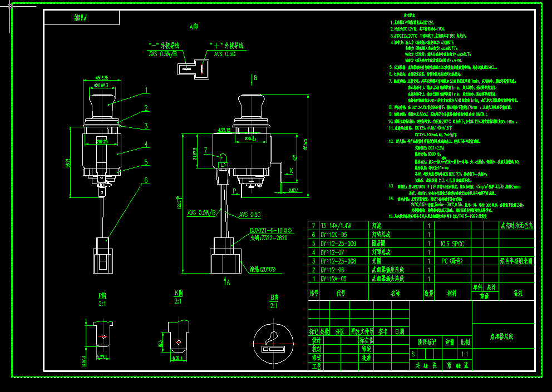Click part code "DY112C-05"
552x392 pixels.
(333, 235)
